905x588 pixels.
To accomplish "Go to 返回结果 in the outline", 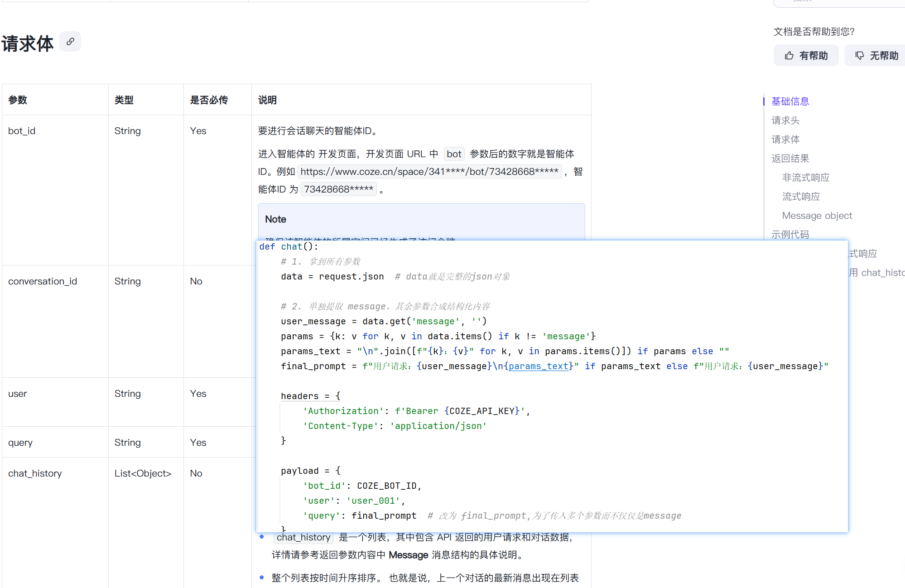I will pyautogui.click(x=790, y=159).
